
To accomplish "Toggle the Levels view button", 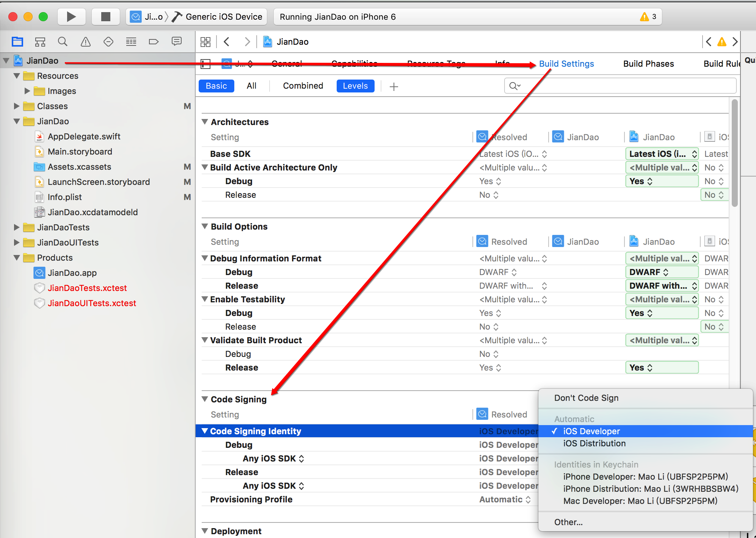I will [355, 86].
